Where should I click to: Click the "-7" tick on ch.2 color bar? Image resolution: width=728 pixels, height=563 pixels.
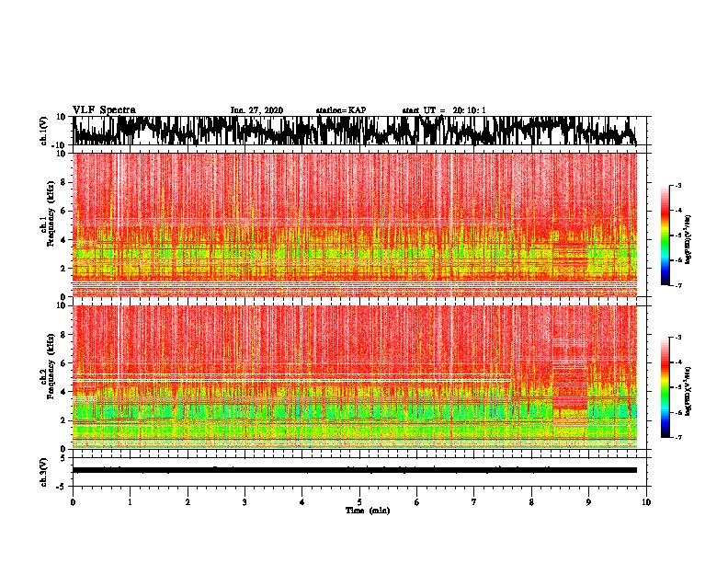coord(678,437)
